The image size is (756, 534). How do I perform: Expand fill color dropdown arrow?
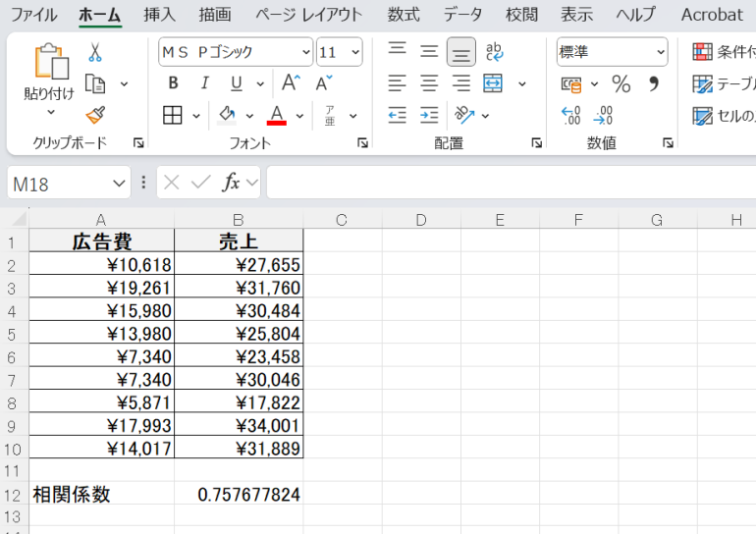coord(249,116)
